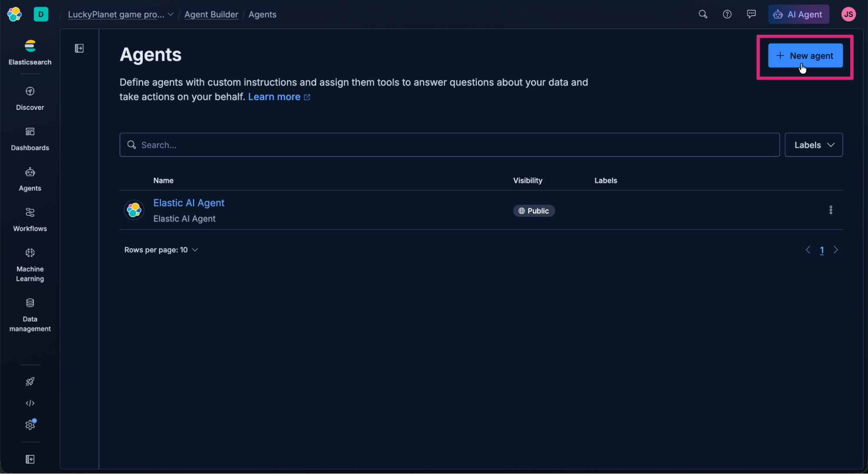Screen dimensions: 868x474
Task: Open Workflows in sidebar
Action: (x=30, y=220)
